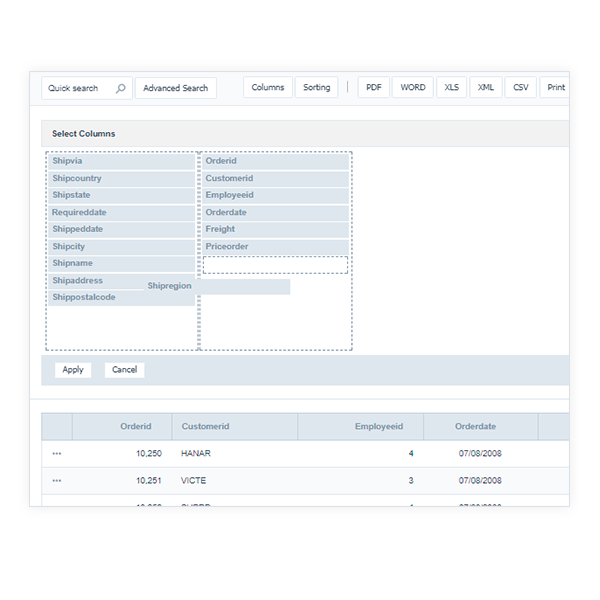Export the grid as XLS
The height and width of the screenshot is (600, 600).
451,88
